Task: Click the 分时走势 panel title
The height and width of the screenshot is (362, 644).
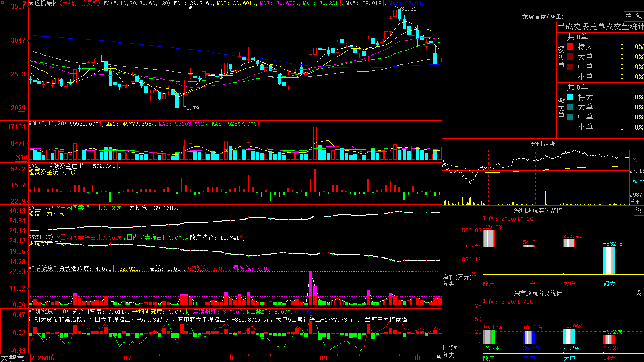Action: click(x=543, y=144)
